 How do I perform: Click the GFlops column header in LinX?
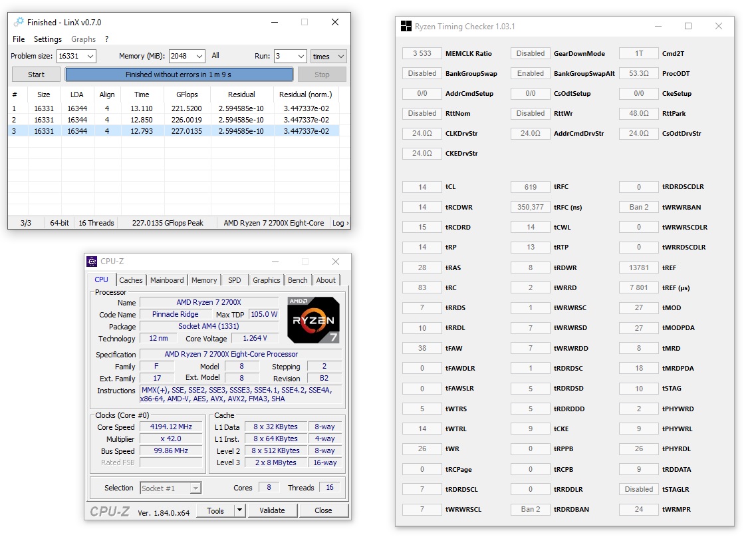coord(187,94)
